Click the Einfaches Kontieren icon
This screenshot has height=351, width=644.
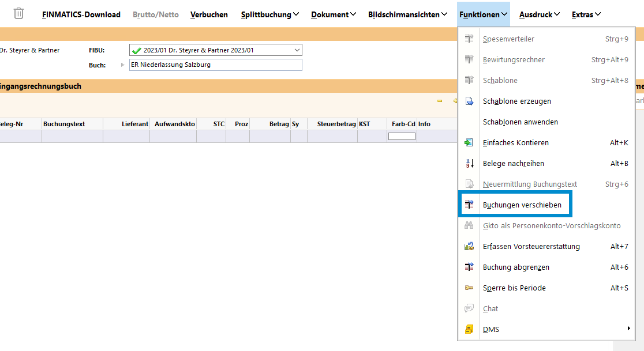click(469, 143)
